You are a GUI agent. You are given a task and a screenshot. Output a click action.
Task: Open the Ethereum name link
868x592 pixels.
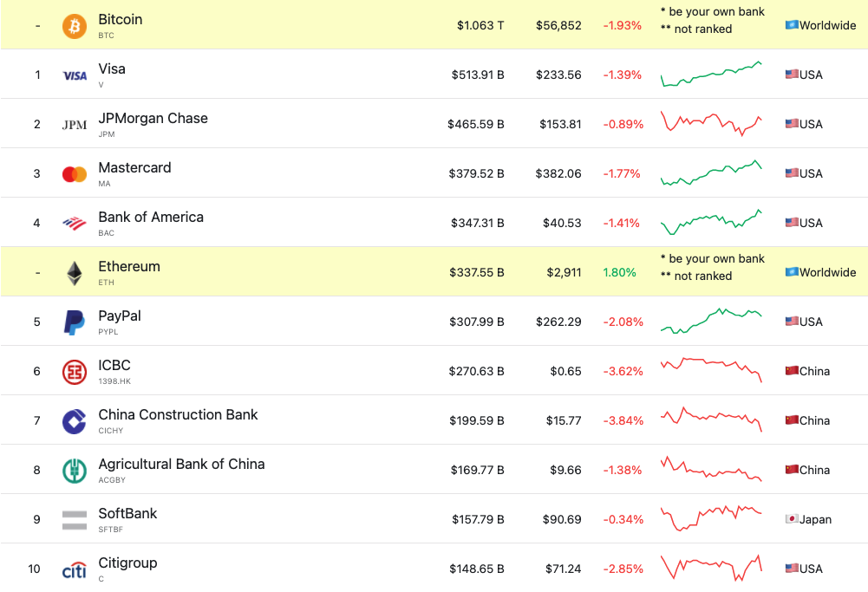[129, 266]
